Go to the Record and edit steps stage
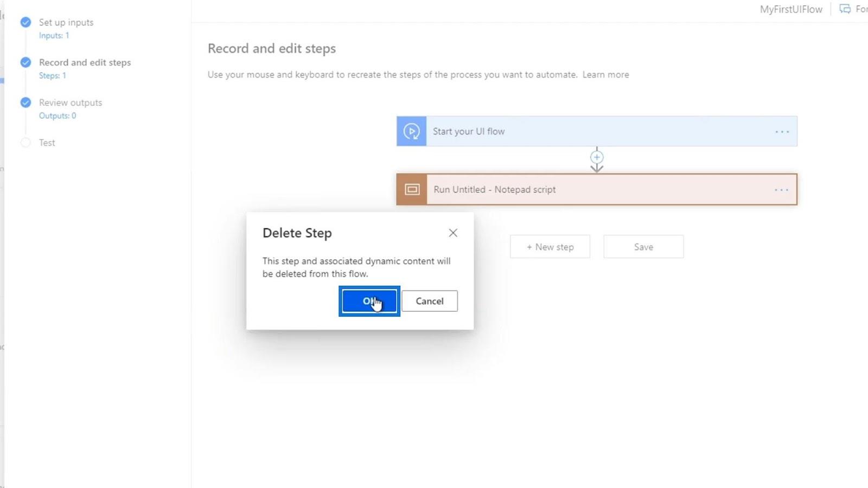The image size is (868, 488). (85, 62)
